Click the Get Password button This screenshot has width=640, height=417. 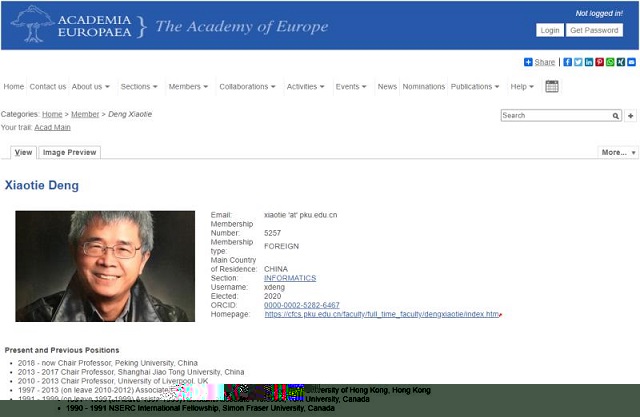coord(594,30)
